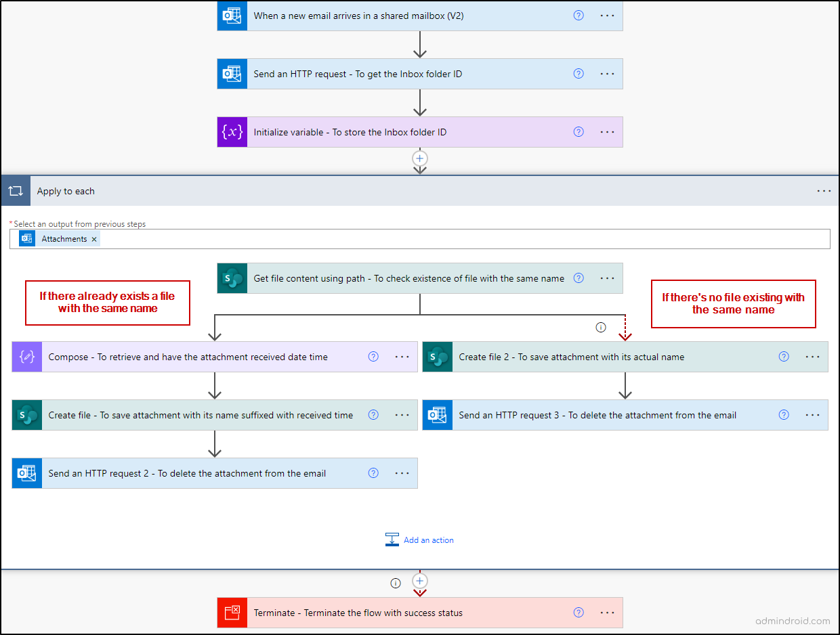Click variable icon on Initialize variable step

point(232,132)
